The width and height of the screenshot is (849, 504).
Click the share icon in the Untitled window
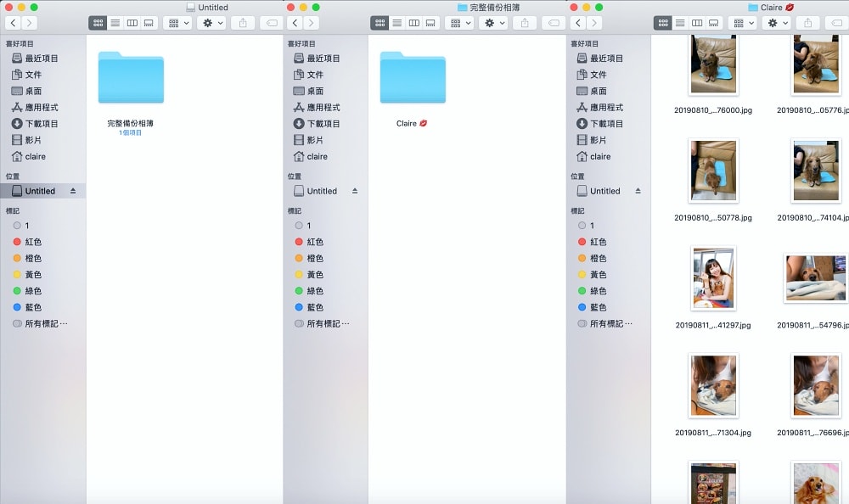pyautogui.click(x=243, y=23)
